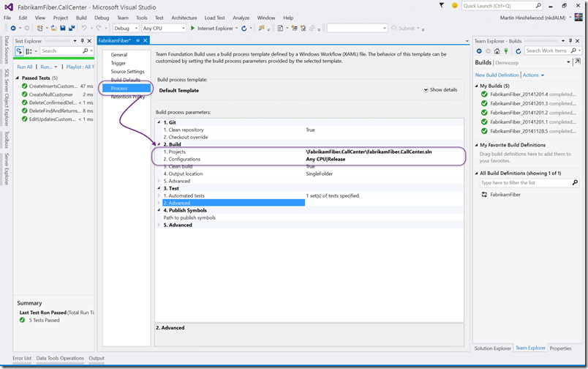Click the user account avatar picture
588x369 pixels.
pyautogui.click(x=578, y=18)
